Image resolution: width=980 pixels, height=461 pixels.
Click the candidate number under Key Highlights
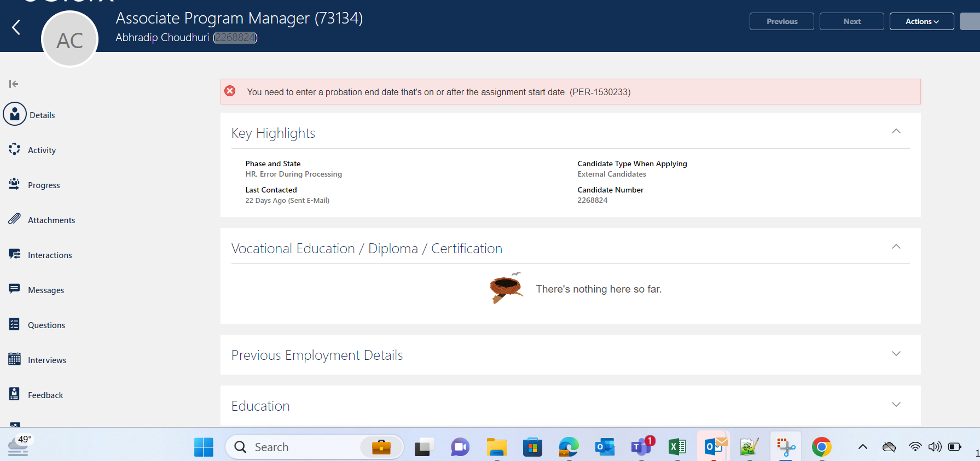(593, 200)
